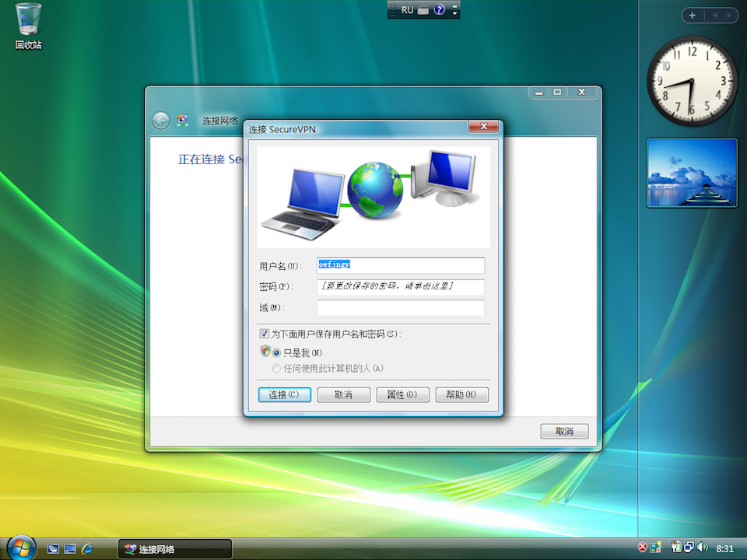Click the username field
Viewport: 747px width, 560px height.
point(401,265)
